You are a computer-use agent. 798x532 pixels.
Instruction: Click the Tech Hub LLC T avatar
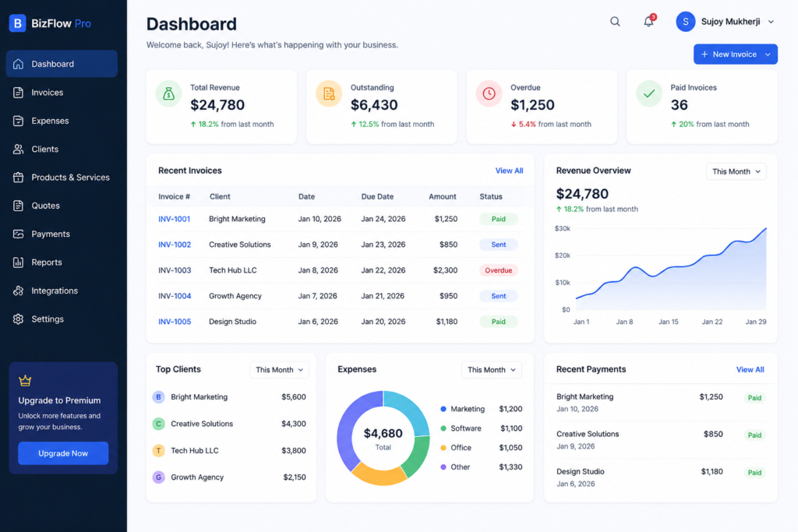pos(159,451)
